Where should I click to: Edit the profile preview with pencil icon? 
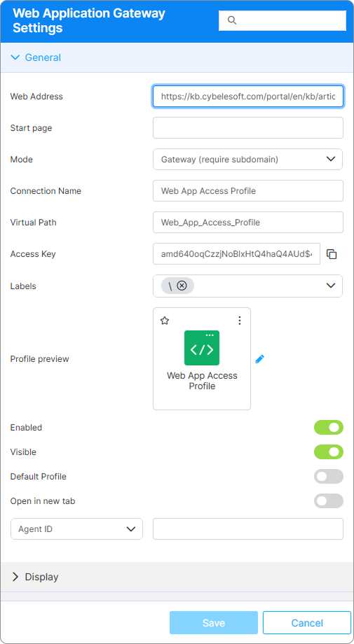[x=259, y=359]
